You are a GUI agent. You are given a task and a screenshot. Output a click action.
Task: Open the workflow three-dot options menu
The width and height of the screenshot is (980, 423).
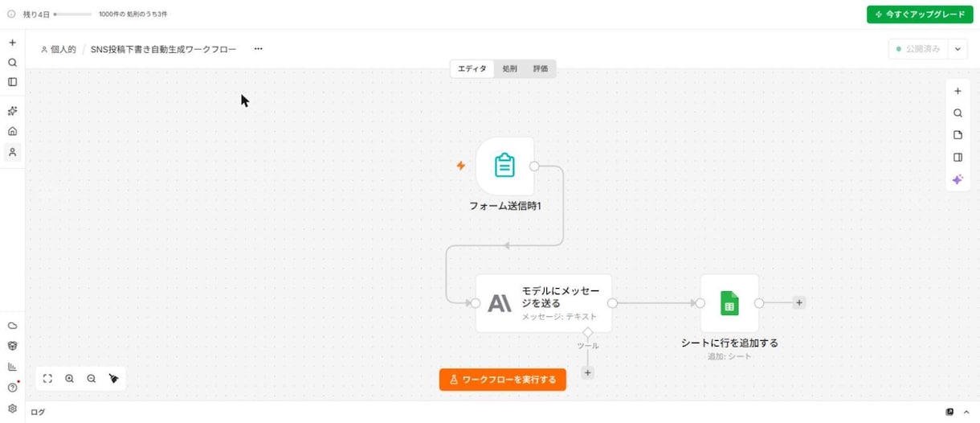pyautogui.click(x=258, y=49)
